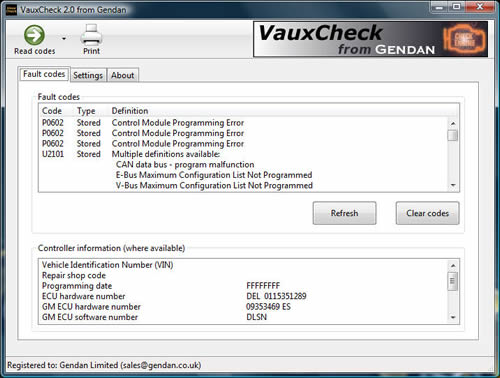Click the fault codes list scrollbar thumb
Screen dimensions: 500x378
point(453,135)
